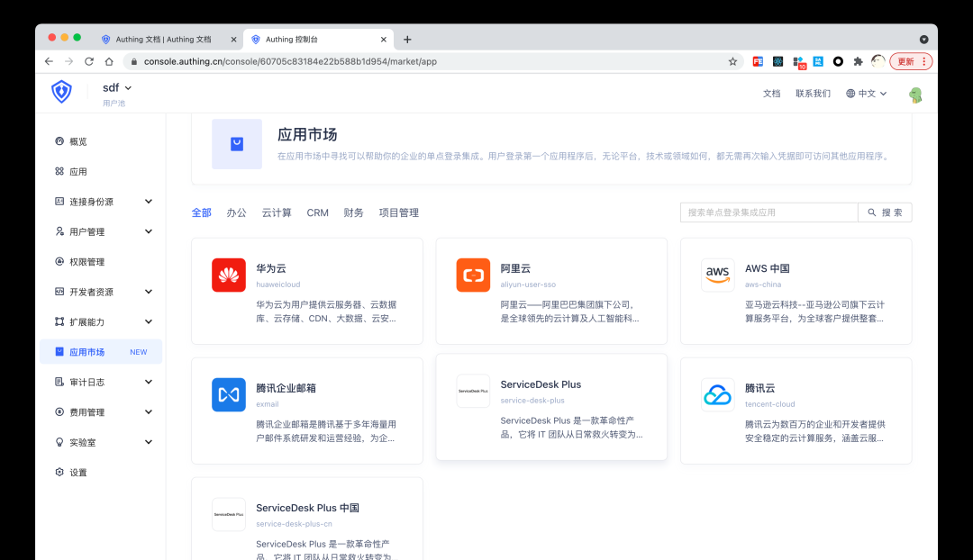Open a new browser tab
This screenshot has height=560, width=973.
407,39
